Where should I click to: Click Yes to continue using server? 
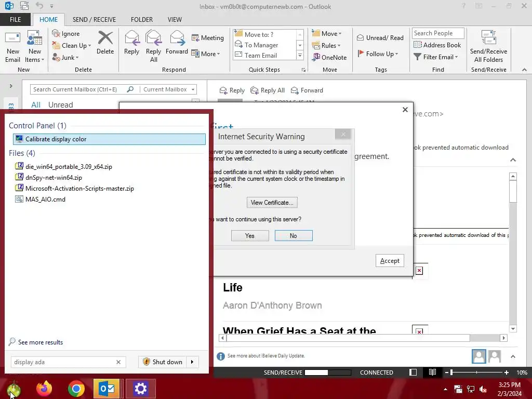coord(250,236)
